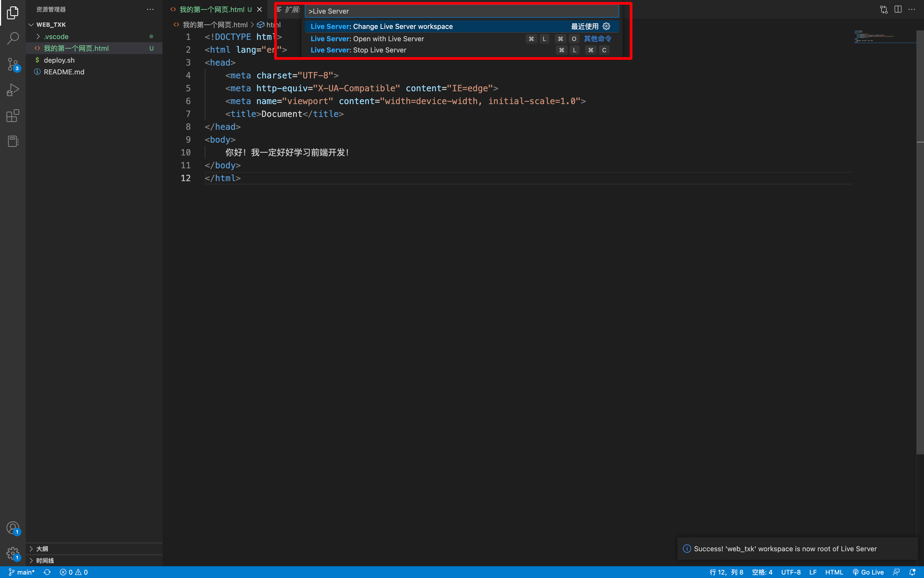Open the notebook icon in activity bar
The image size is (924, 578).
pos(13,141)
